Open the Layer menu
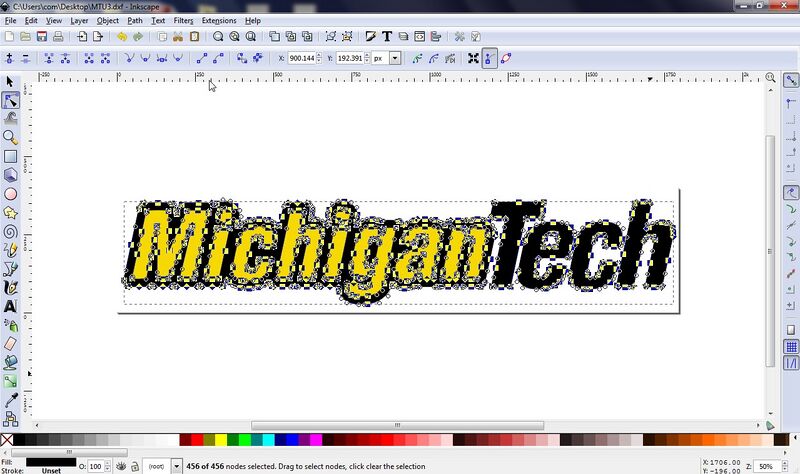 79,20
